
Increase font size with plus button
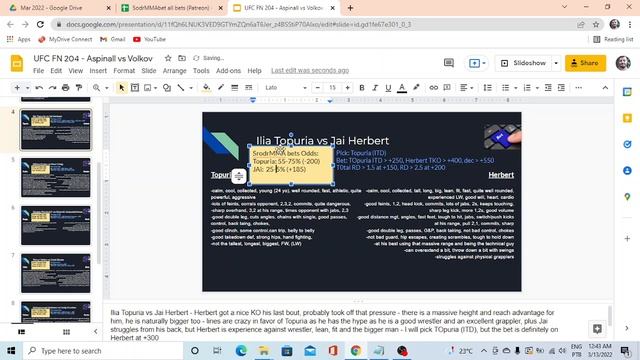[x=347, y=88]
